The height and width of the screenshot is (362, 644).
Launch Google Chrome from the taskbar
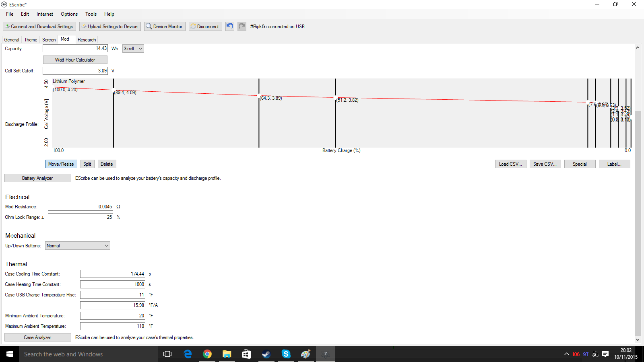point(207,354)
